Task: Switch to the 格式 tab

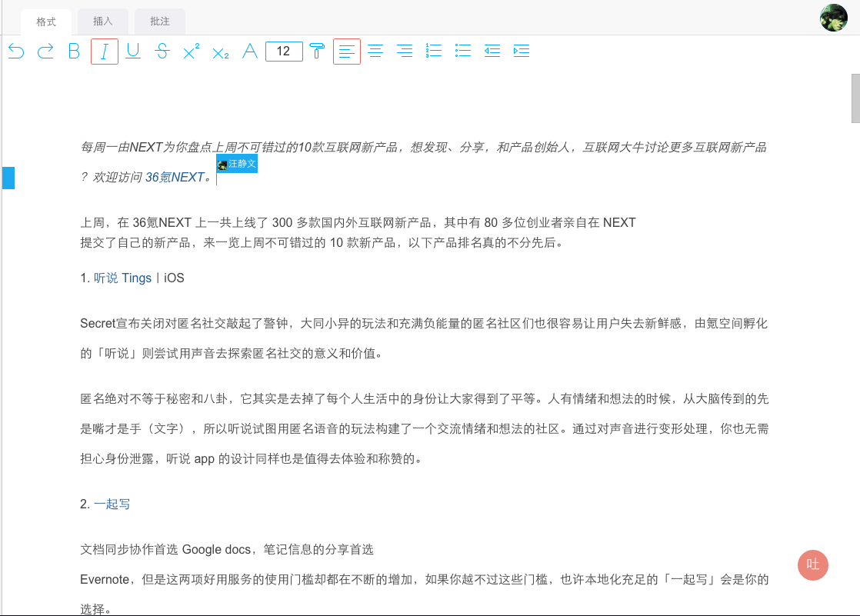Action: (x=46, y=22)
